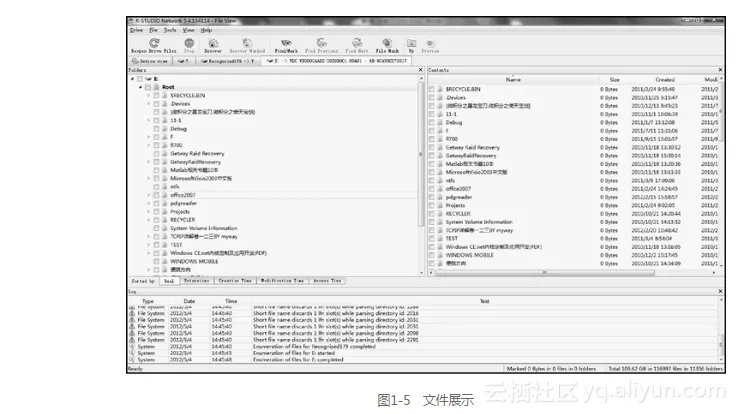Click the Size column header in Contents

coord(614,80)
